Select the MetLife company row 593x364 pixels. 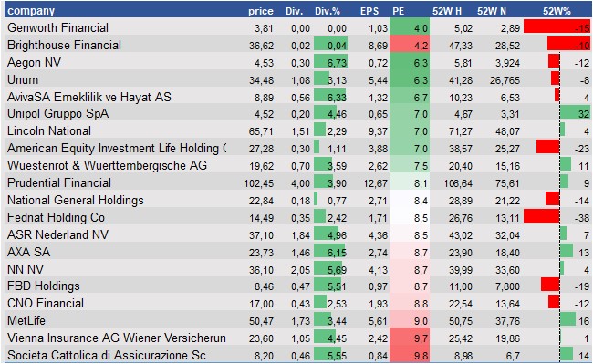pos(297,320)
